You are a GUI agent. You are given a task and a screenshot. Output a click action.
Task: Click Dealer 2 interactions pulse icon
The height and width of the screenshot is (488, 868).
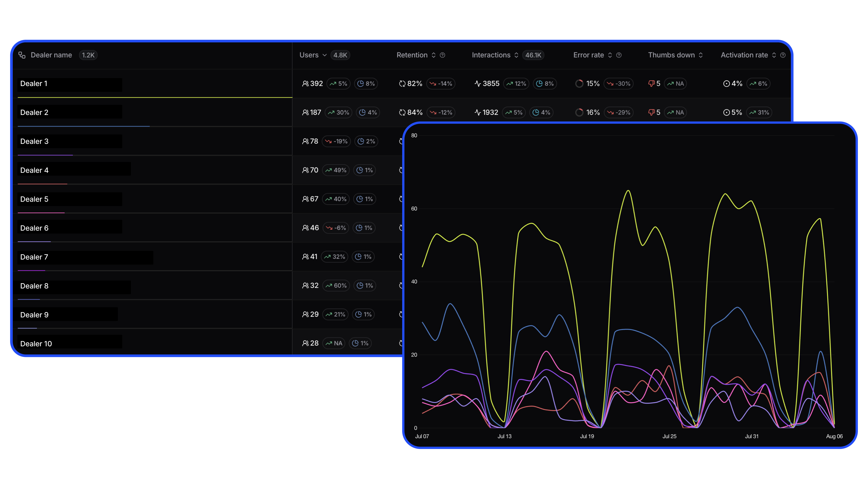pyautogui.click(x=477, y=113)
